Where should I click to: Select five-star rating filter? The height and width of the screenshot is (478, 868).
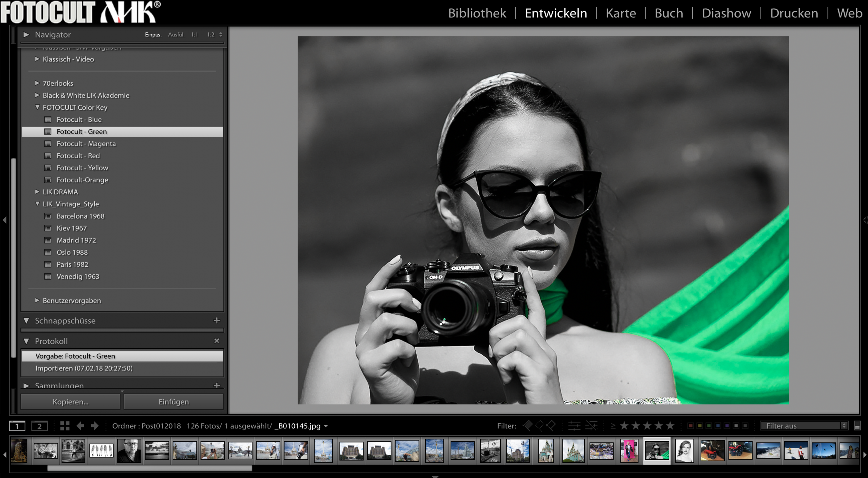670,426
